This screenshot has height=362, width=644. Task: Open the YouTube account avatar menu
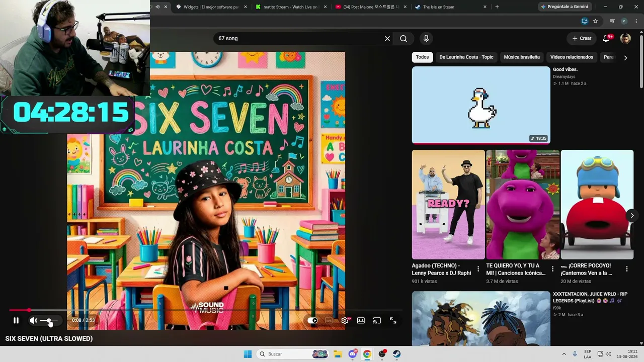click(625, 38)
